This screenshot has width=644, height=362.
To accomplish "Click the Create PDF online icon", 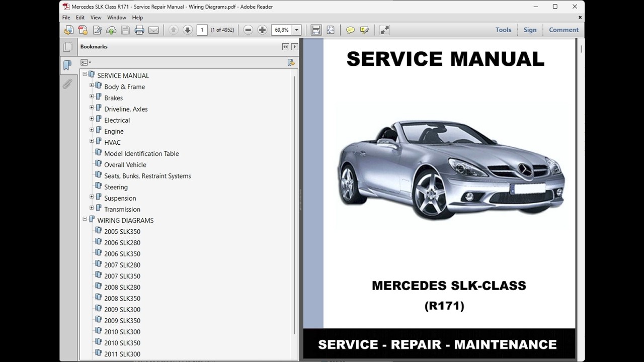I will pos(83,30).
